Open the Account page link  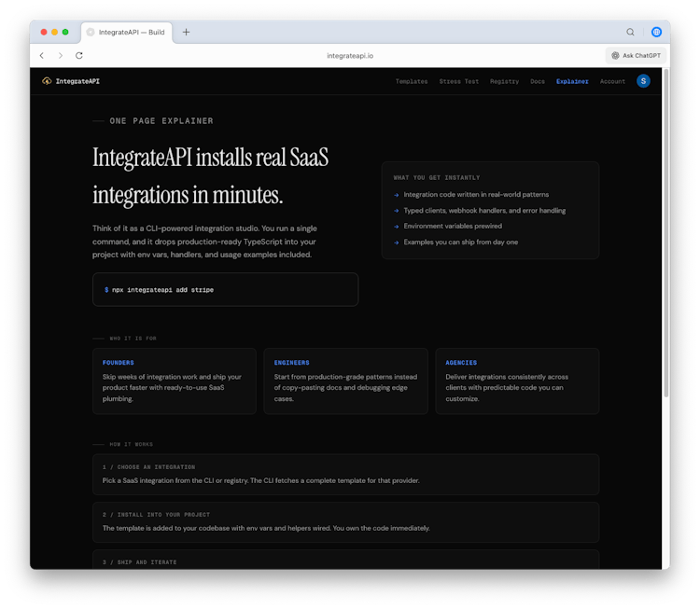tap(612, 81)
